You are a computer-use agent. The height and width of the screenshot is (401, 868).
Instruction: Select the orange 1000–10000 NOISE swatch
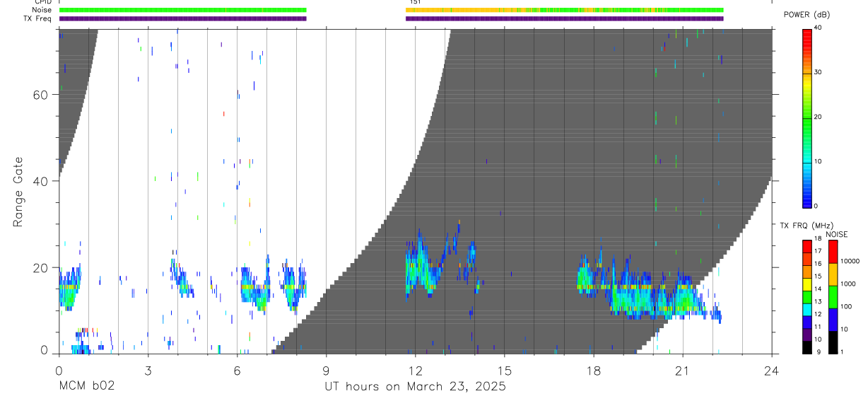[x=833, y=274]
